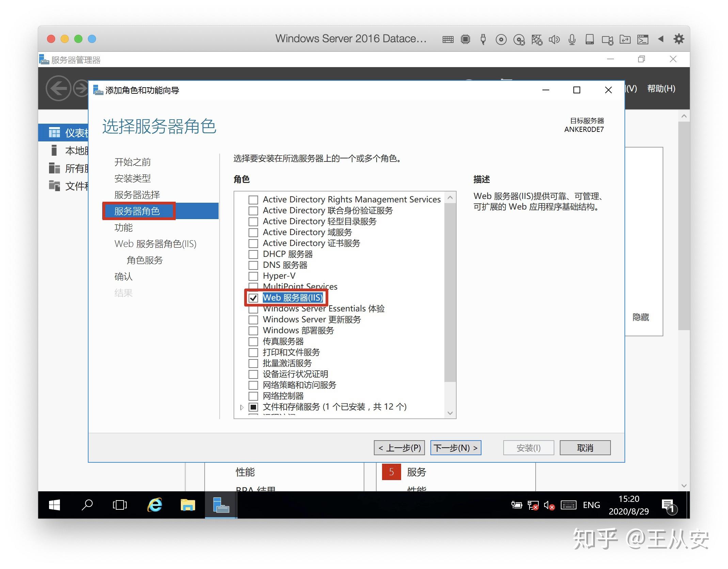Open USB devices menu in title bar
Viewport: 728px width, 569px height.
482,39
